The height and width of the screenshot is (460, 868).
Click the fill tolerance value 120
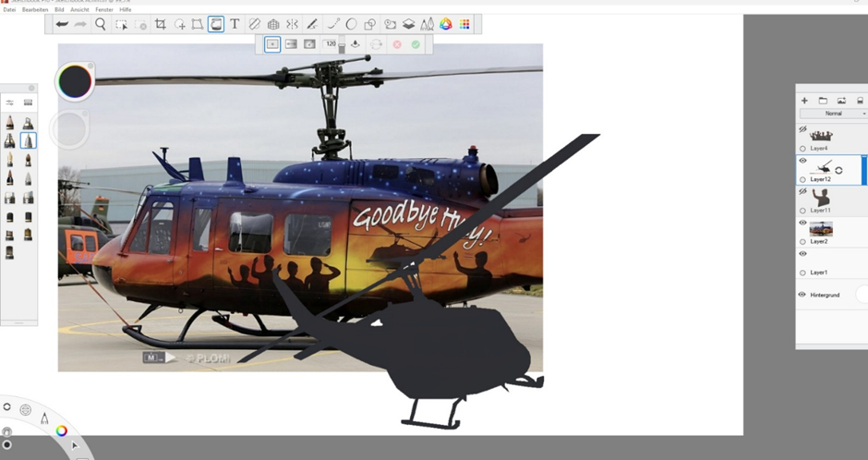pos(331,43)
